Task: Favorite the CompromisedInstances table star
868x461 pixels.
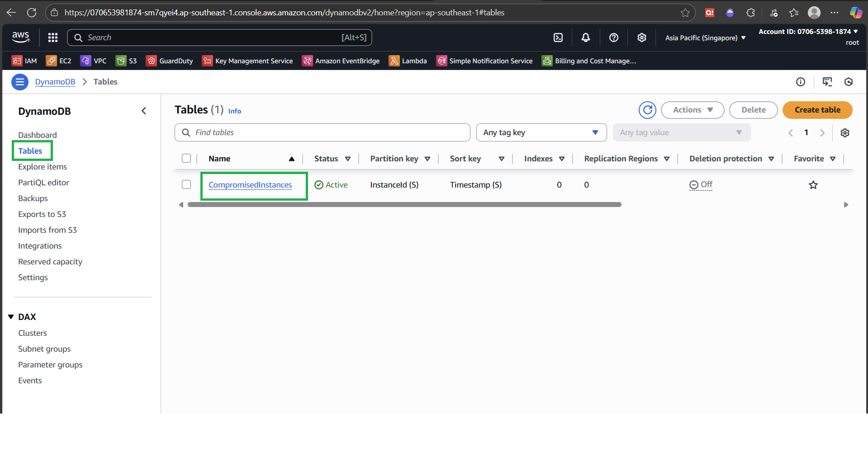Action: click(x=813, y=185)
